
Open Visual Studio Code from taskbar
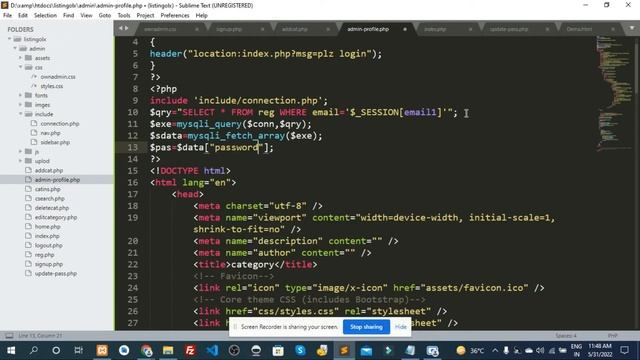click(x=212, y=351)
